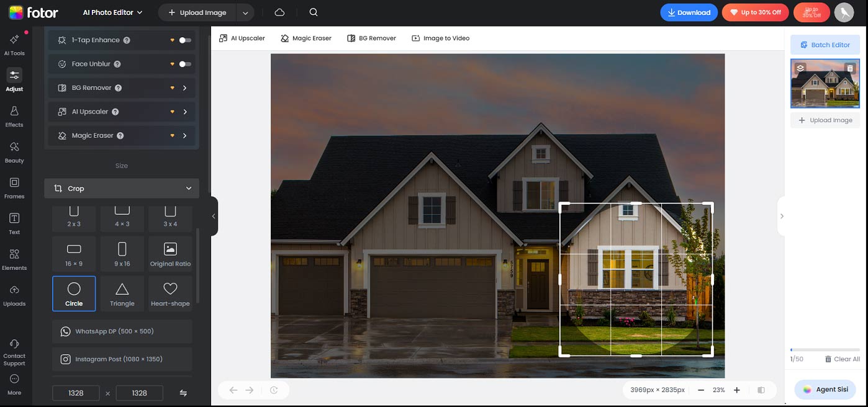This screenshot has height=407, width=868.
Task: Open the BG Remover tool
Action: click(x=121, y=87)
